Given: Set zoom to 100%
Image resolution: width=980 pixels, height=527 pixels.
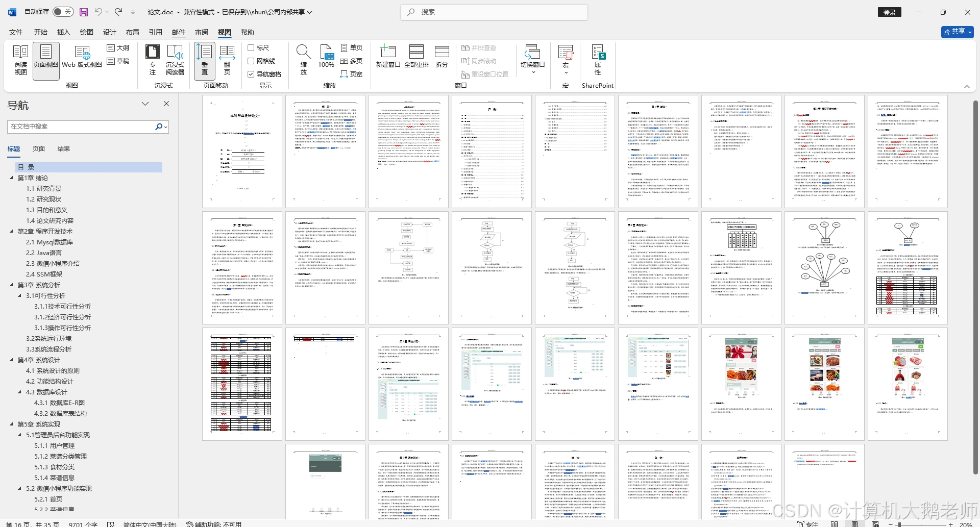Looking at the screenshot, I should 326,57.
